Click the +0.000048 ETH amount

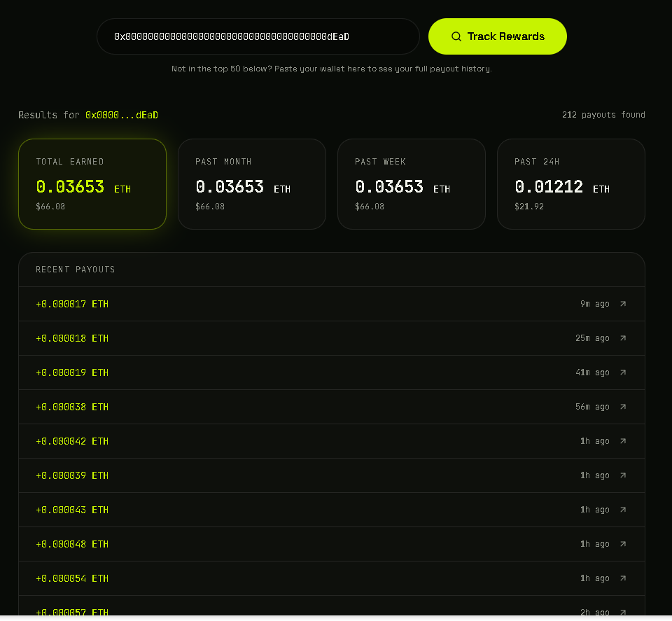[x=72, y=544]
